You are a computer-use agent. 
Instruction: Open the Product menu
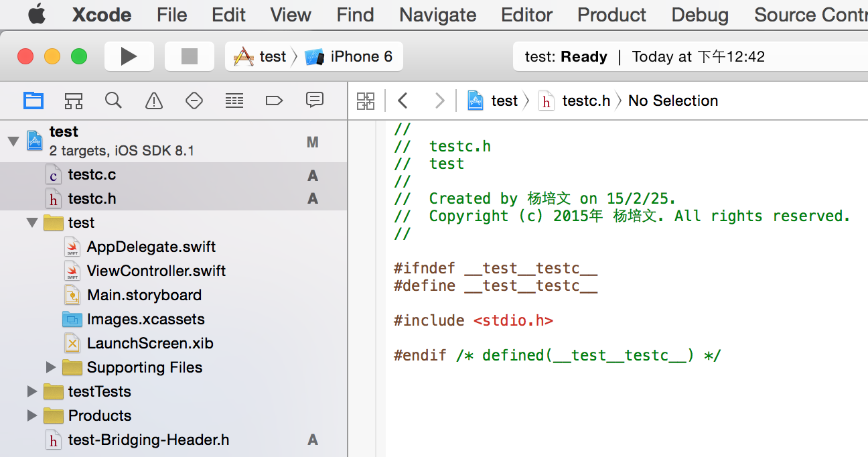click(x=611, y=14)
